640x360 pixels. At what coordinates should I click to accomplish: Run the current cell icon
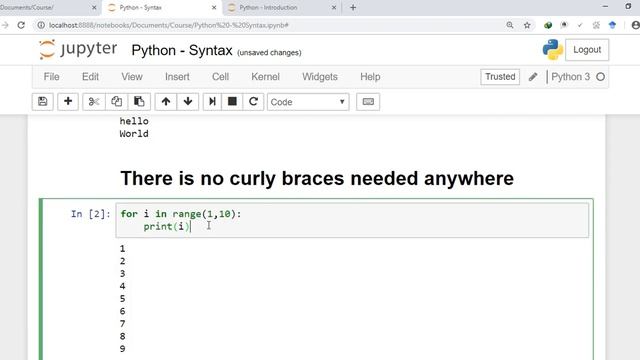point(212,102)
